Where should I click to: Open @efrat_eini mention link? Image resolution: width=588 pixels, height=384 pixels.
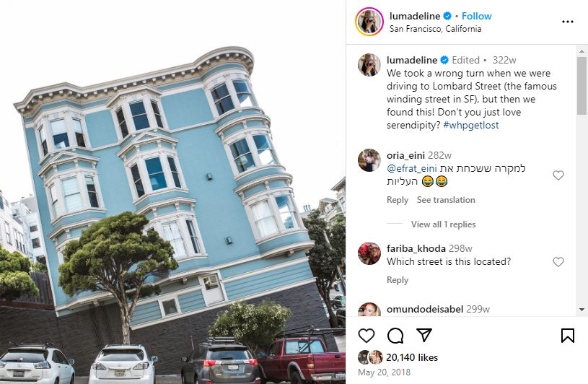click(412, 169)
